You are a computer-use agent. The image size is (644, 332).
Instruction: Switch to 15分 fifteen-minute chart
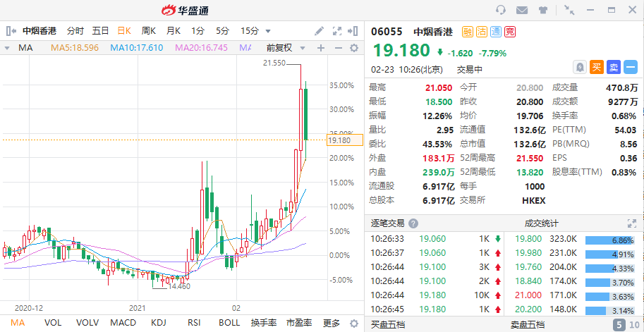[250, 31]
